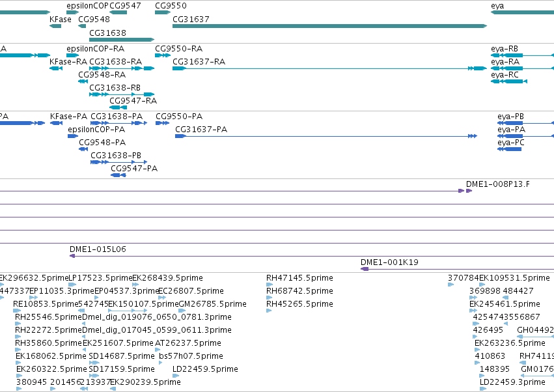Click the RH47145.5prime EST marker

(x=270, y=285)
